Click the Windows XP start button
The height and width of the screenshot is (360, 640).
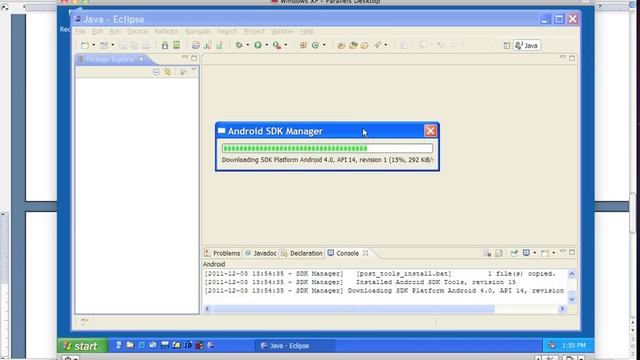point(83,346)
